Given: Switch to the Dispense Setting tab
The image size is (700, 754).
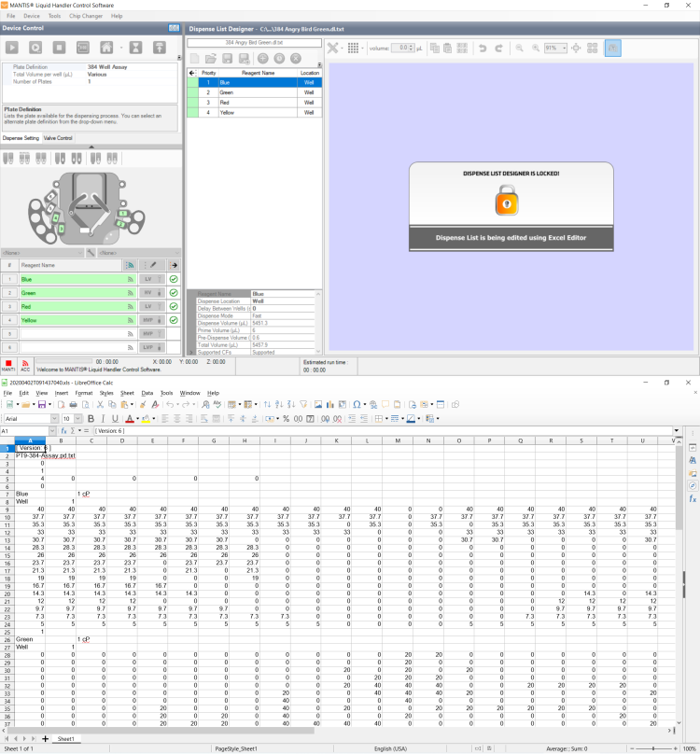Looking at the screenshot, I should [x=21, y=138].
